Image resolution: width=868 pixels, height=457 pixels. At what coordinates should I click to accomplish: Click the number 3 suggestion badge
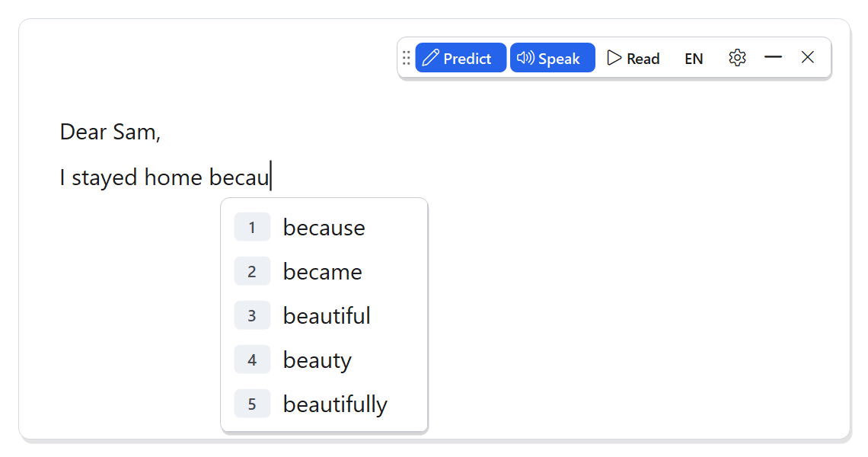tap(252, 315)
